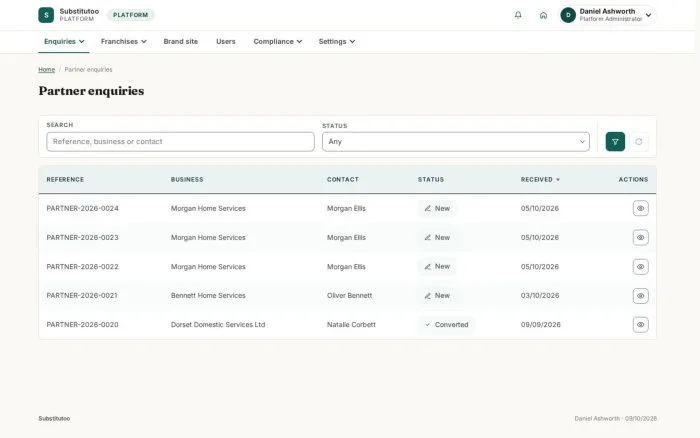Click Substitutoo footer text

tap(54, 418)
